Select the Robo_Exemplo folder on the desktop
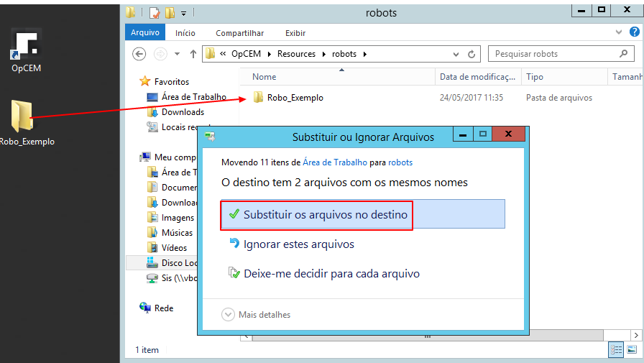This screenshot has height=363, width=644. (x=23, y=119)
